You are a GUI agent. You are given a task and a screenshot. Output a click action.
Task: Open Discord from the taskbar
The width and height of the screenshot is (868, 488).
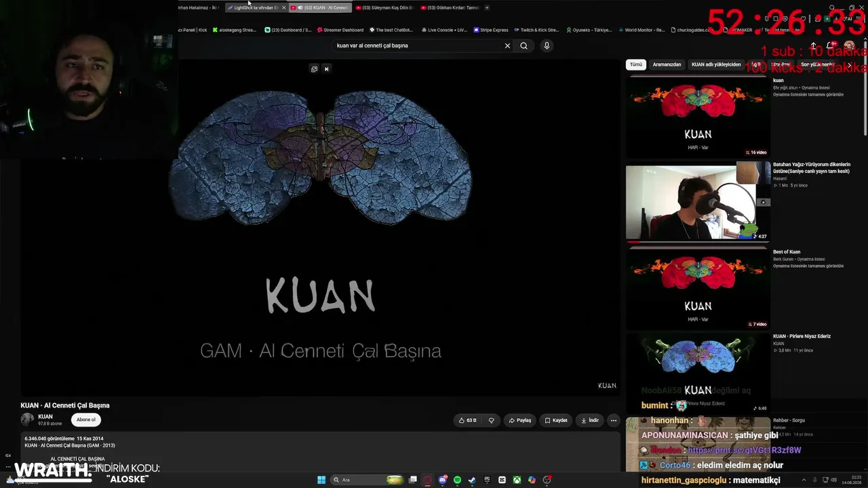[443, 480]
